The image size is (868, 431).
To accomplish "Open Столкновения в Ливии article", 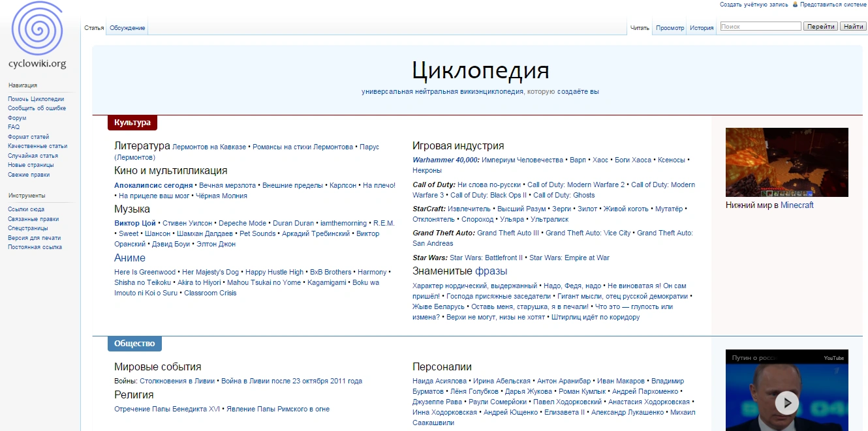I will pos(178,381).
